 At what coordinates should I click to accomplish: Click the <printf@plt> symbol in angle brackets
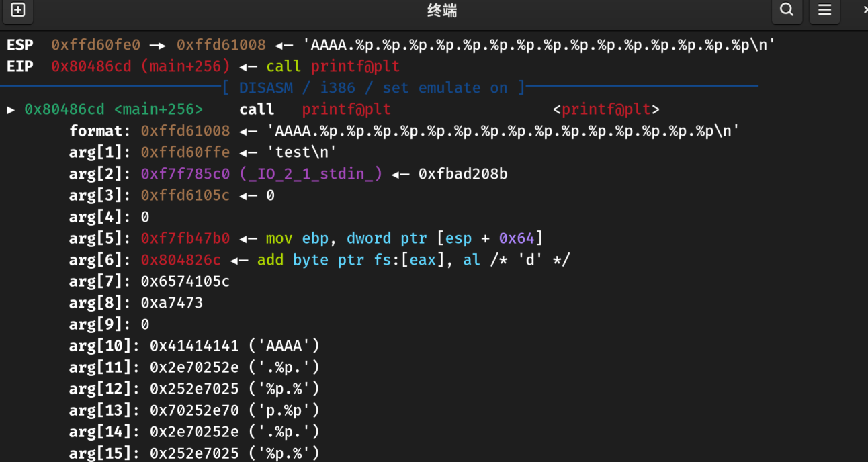606,109
